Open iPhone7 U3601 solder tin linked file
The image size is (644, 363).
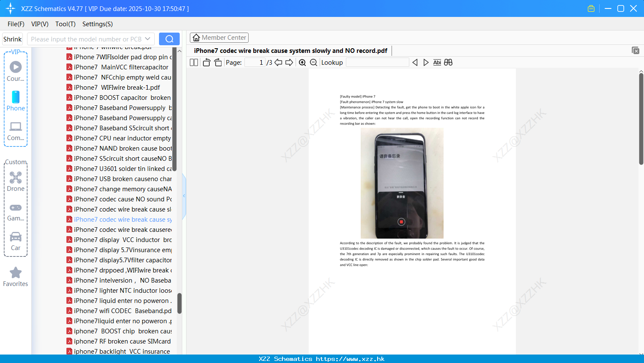tap(119, 169)
